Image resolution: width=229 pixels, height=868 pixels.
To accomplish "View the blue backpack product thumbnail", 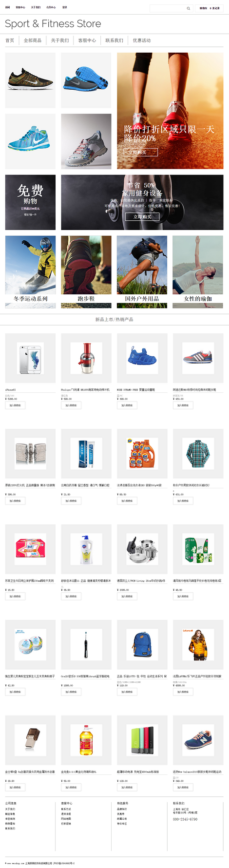I will [x=142, y=644].
